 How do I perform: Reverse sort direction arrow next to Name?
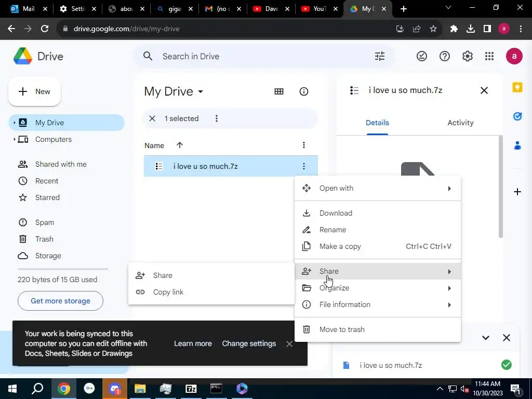coord(180,145)
